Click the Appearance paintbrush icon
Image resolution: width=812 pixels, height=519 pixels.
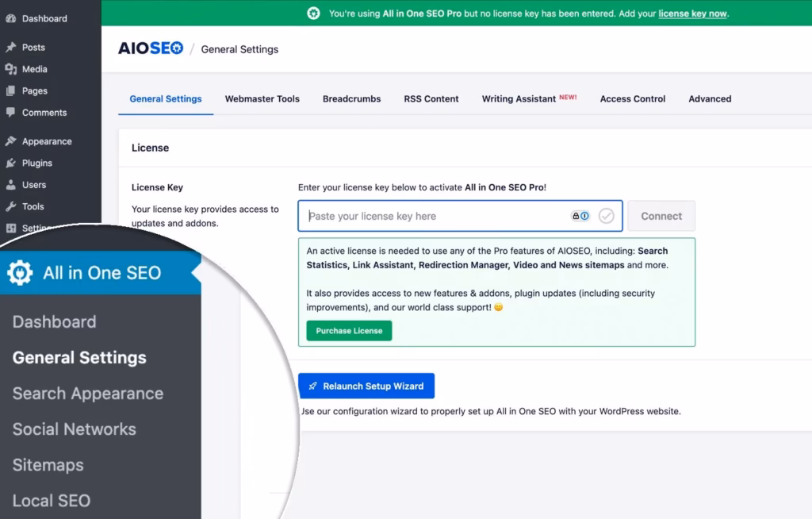(10, 141)
